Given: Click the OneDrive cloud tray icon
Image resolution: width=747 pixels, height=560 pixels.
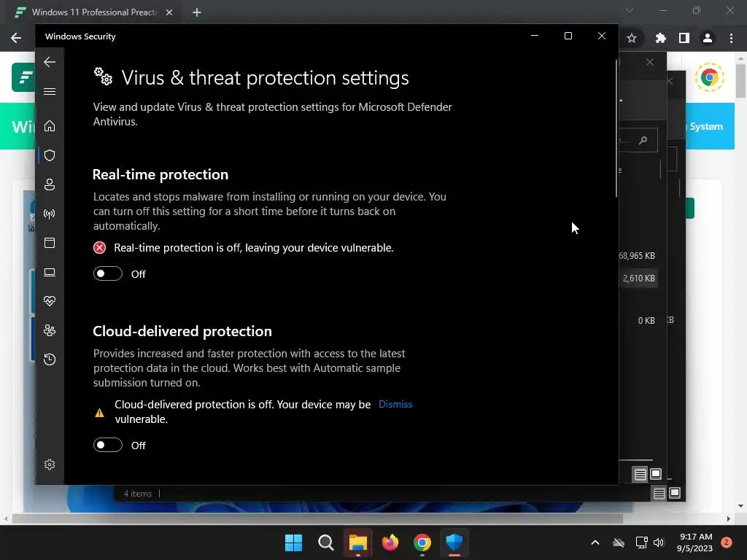Looking at the screenshot, I should [619, 542].
